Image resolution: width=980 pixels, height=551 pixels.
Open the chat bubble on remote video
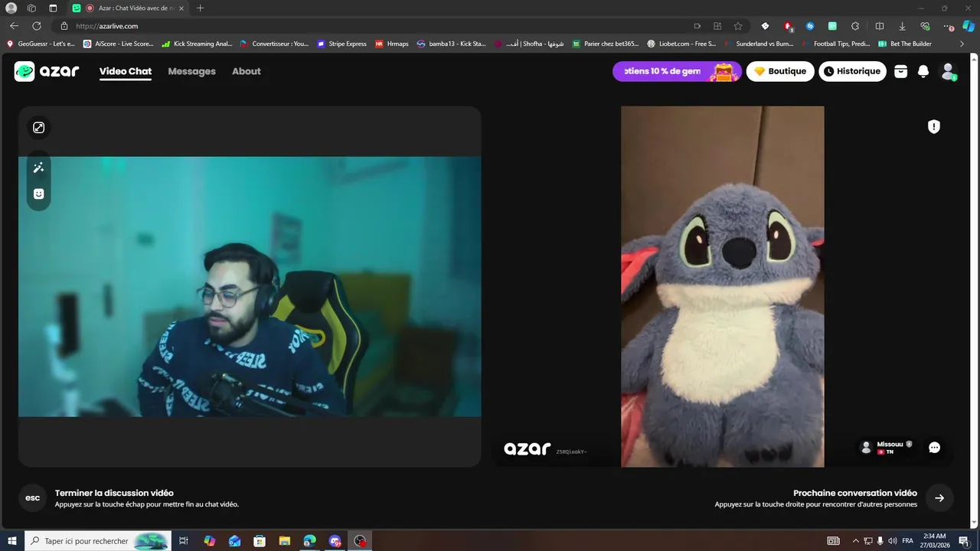click(934, 448)
